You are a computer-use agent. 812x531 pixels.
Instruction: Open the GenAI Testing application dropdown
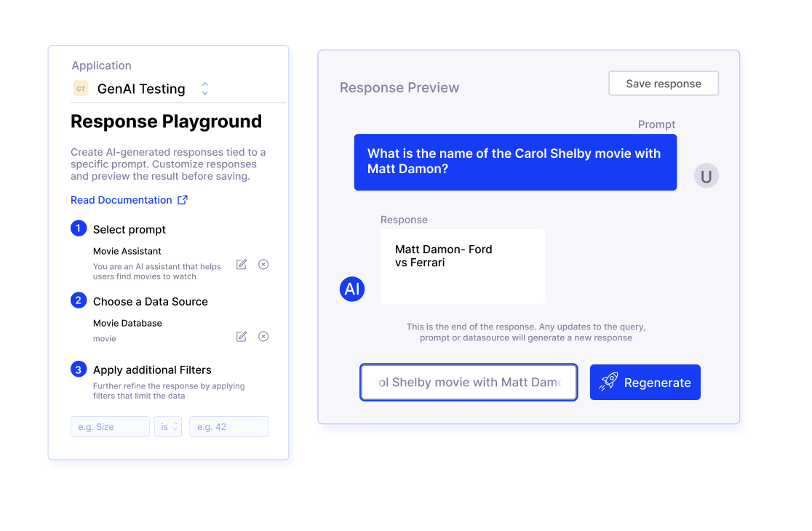tap(204, 89)
